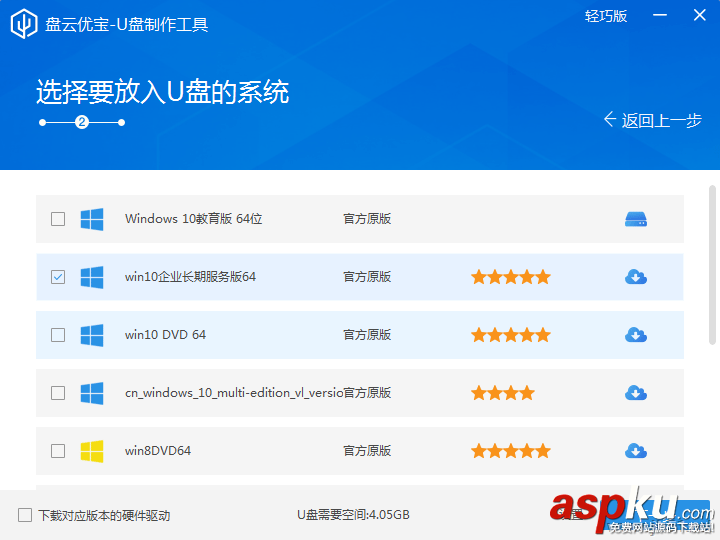
Task: Go back via 返回上一步 link
Action: pos(652,120)
